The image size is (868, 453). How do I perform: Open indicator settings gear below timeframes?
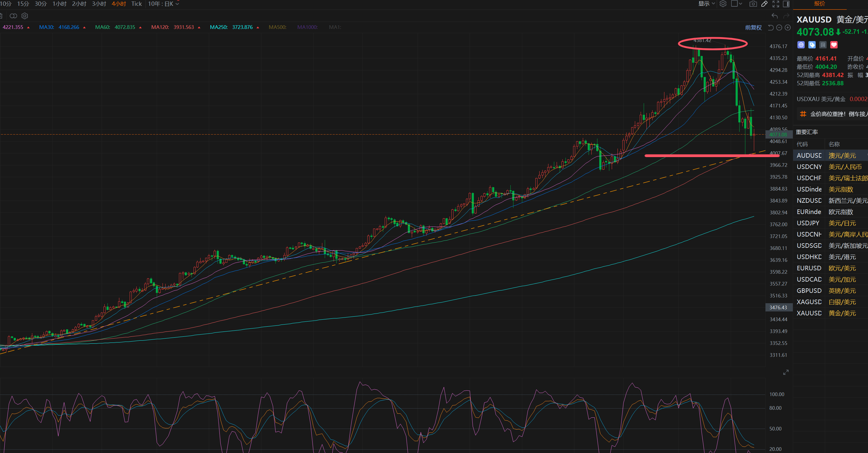point(25,16)
